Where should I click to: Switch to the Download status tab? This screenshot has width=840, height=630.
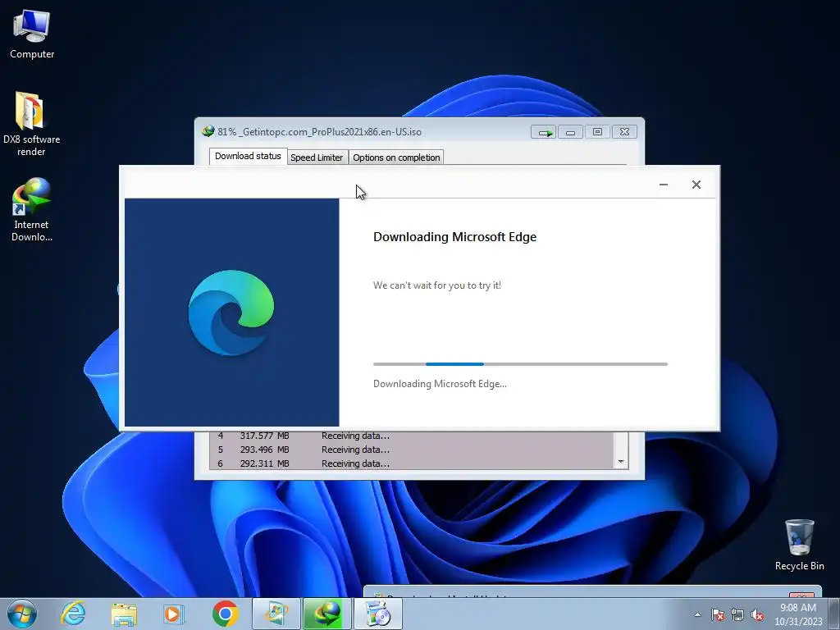pos(248,157)
